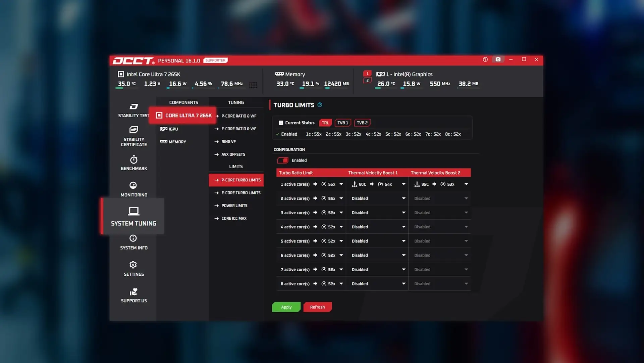Take a screenshot with the camera icon
The width and height of the screenshot is (644, 363).
coord(498,59)
